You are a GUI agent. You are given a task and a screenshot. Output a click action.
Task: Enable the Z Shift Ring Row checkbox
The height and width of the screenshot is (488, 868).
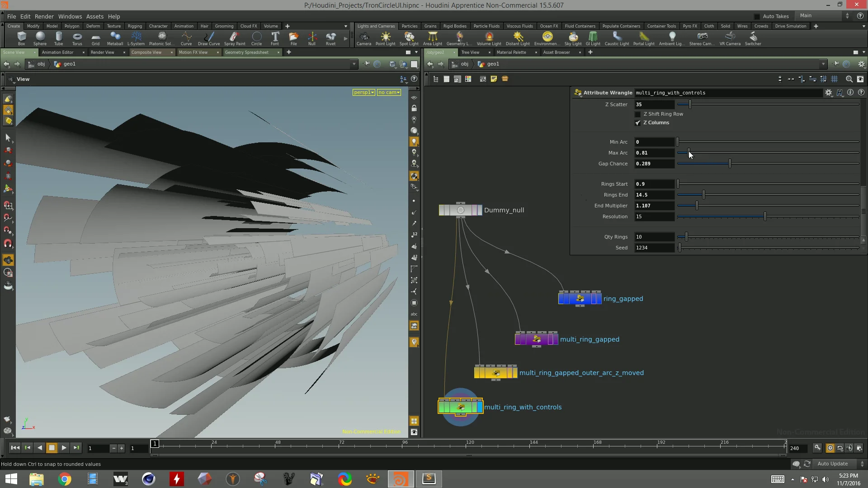[638, 114]
